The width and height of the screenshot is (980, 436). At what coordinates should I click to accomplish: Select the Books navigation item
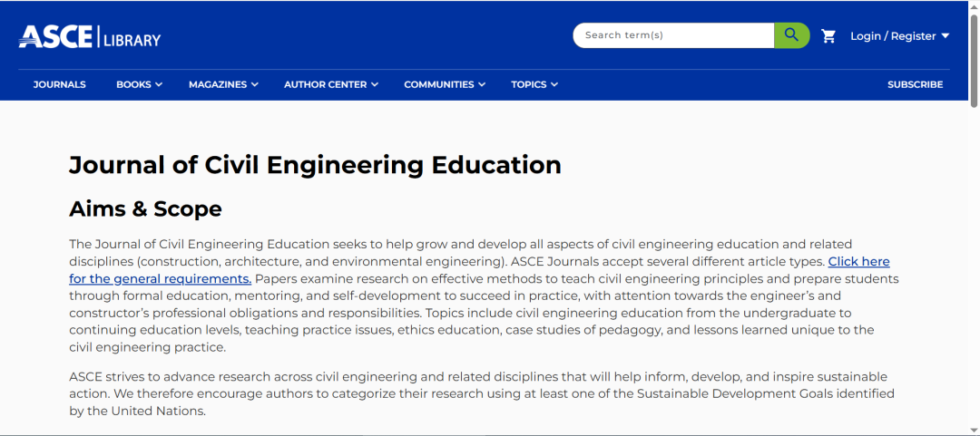pos(134,84)
